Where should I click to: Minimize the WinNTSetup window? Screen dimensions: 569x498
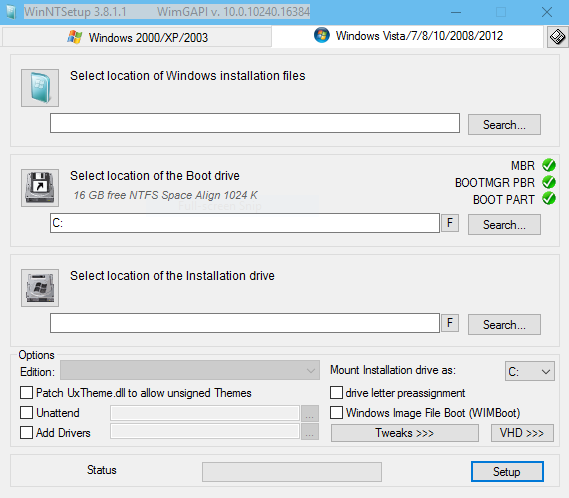(x=456, y=12)
